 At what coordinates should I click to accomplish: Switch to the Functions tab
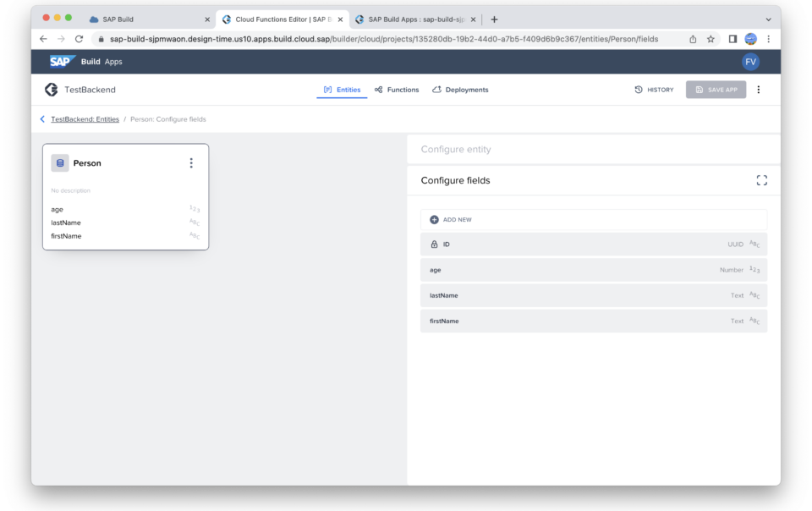pos(397,90)
